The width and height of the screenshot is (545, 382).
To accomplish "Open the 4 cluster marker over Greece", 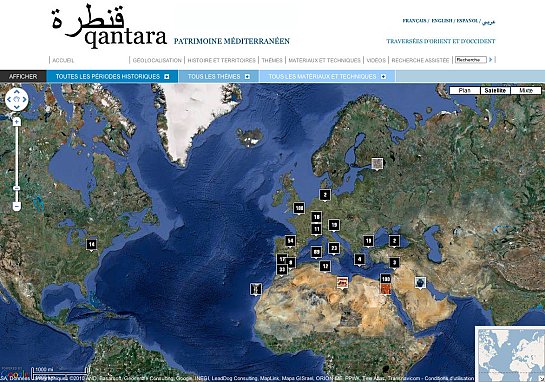I will [359, 260].
